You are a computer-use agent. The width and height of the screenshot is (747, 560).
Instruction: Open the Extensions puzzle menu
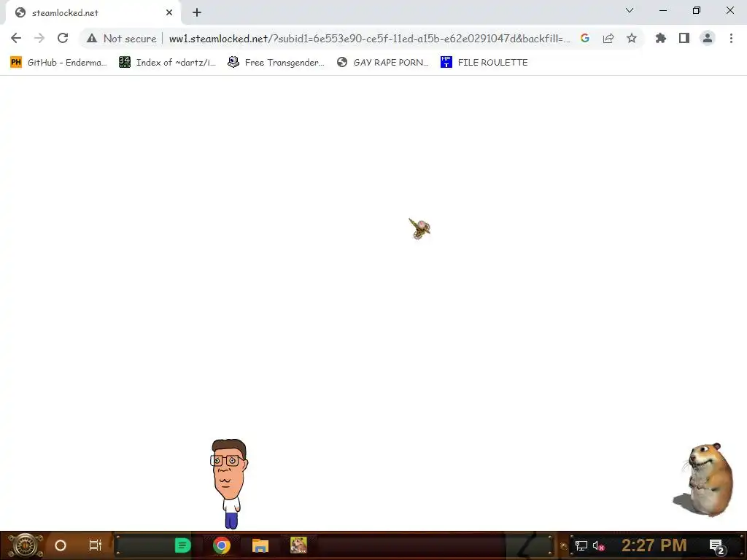661,38
